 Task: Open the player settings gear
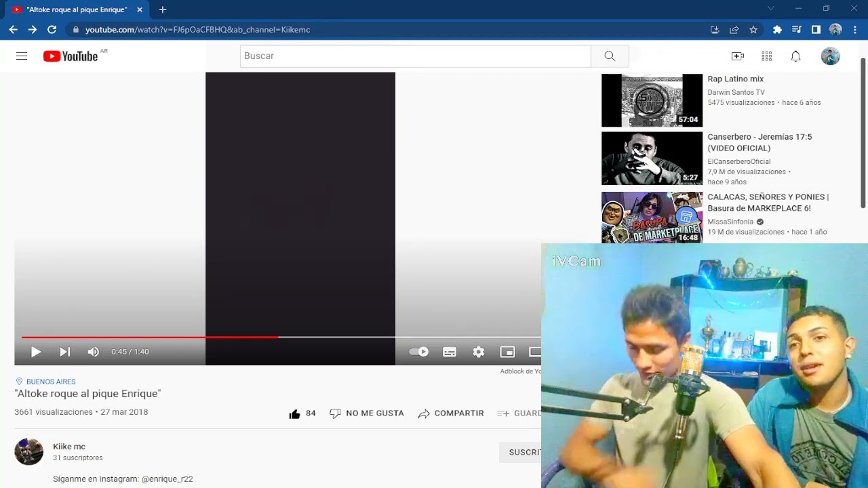tap(479, 352)
